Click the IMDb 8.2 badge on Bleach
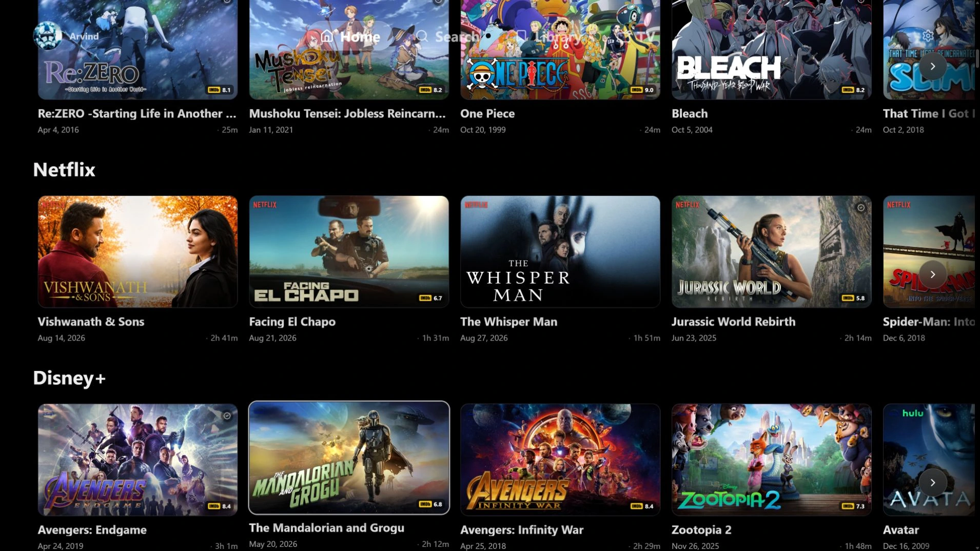The width and height of the screenshot is (980, 551). coord(853,90)
